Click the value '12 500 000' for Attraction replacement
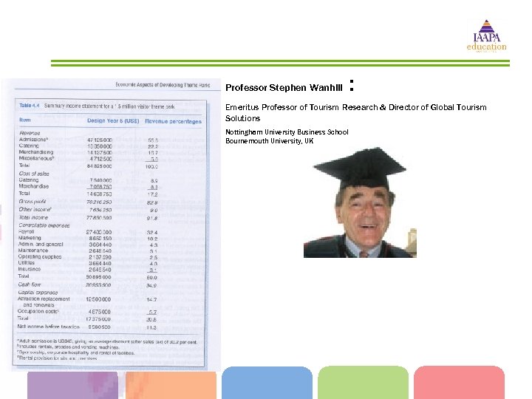The image size is (532, 399). pyautogui.click(x=98, y=299)
